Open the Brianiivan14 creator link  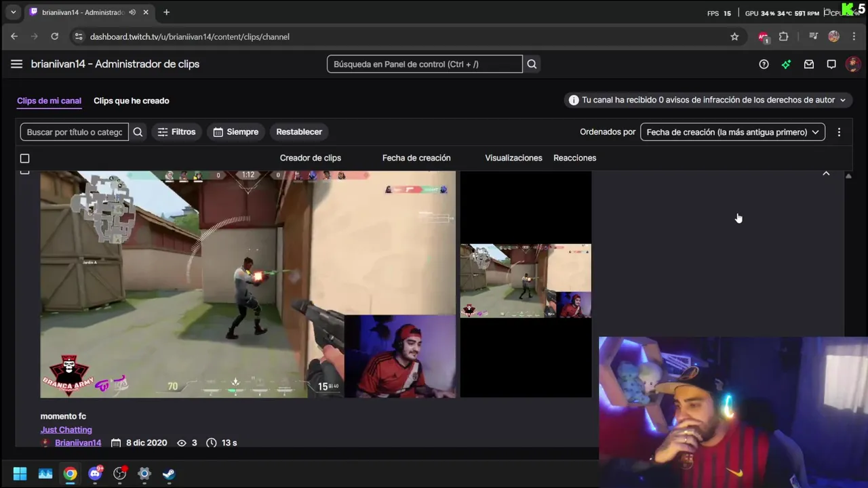tap(78, 443)
